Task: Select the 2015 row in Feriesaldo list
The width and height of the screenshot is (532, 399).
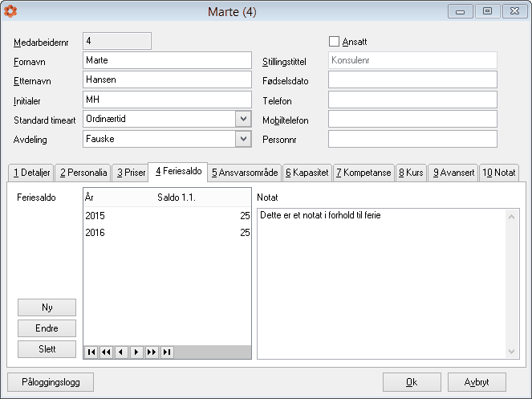Action: (167, 216)
